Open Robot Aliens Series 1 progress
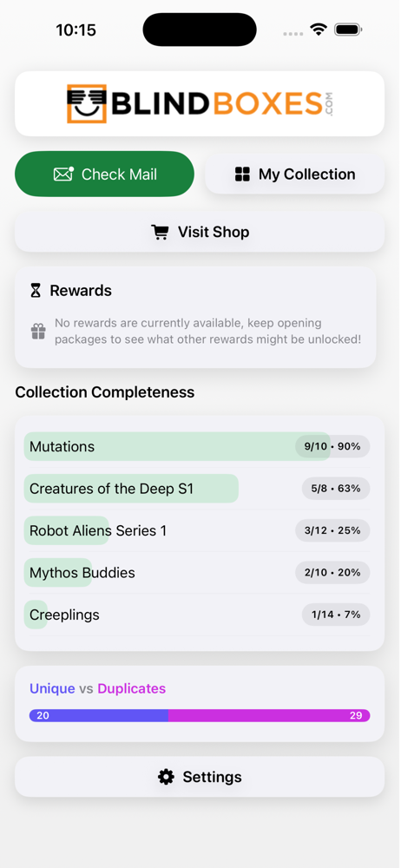The height and width of the screenshot is (868, 401). (197, 530)
